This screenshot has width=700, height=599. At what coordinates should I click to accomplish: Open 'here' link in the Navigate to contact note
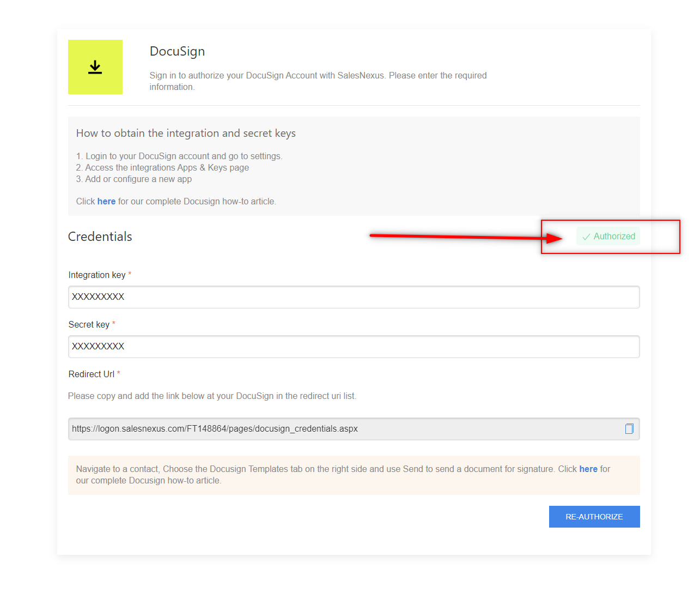pyautogui.click(x=588, y=469)
